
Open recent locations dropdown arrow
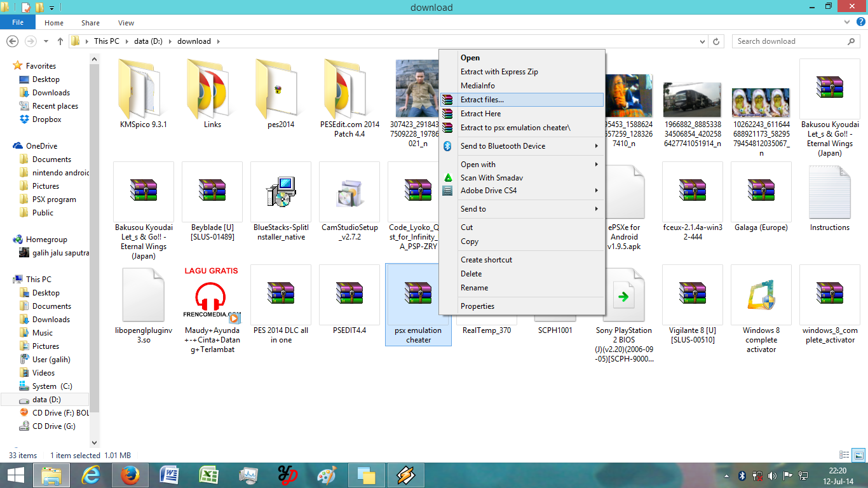click(46, 41)
